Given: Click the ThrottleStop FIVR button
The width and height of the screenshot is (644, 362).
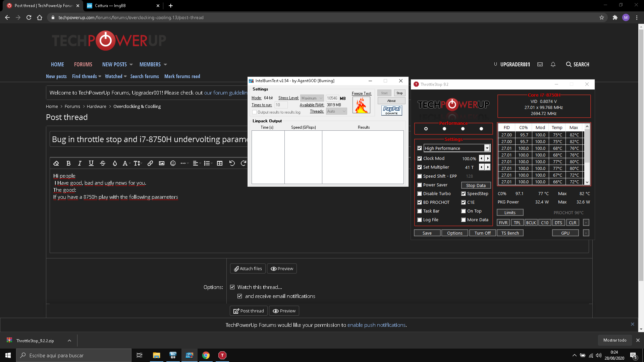Looking at the screenshot, I should [503, 222].
